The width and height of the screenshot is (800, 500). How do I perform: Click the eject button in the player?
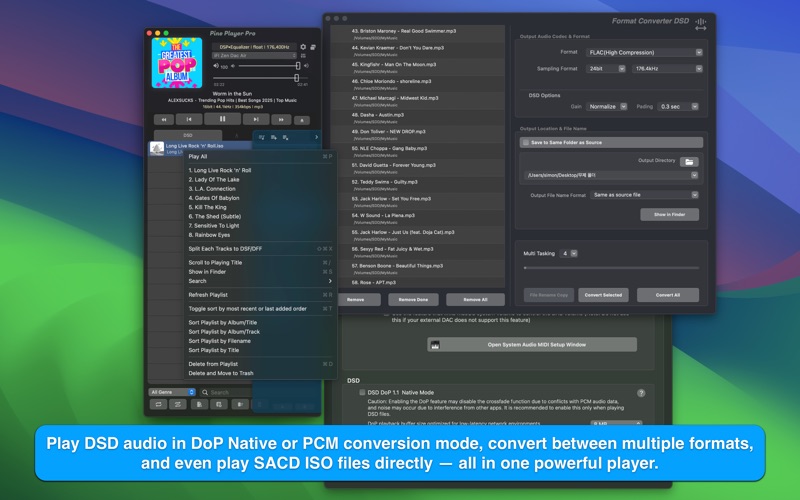pos(302,120)
